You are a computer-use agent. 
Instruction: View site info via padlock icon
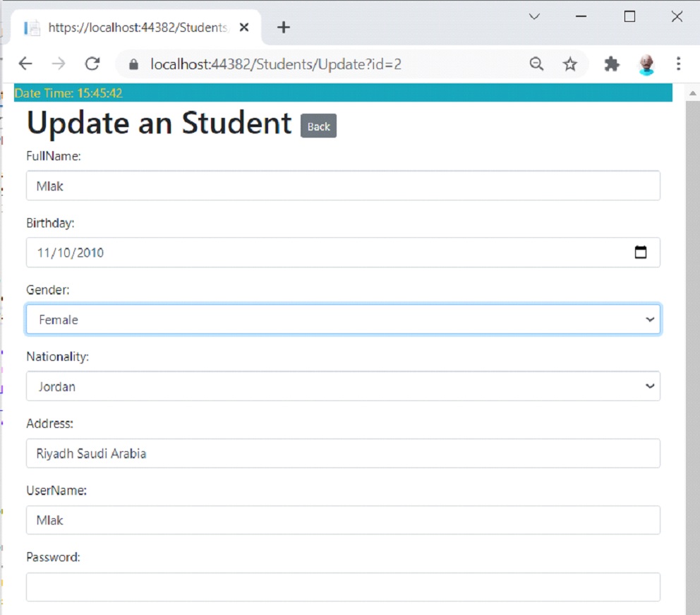(133, 64)
